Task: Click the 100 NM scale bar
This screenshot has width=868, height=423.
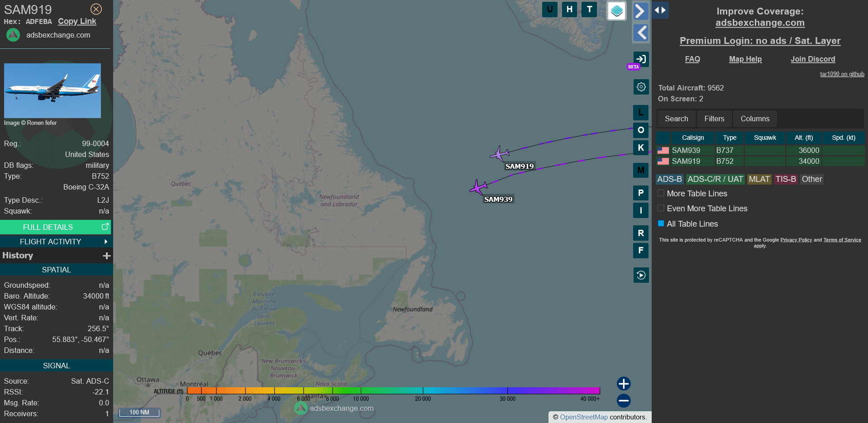Action: (x=139, y=412)
